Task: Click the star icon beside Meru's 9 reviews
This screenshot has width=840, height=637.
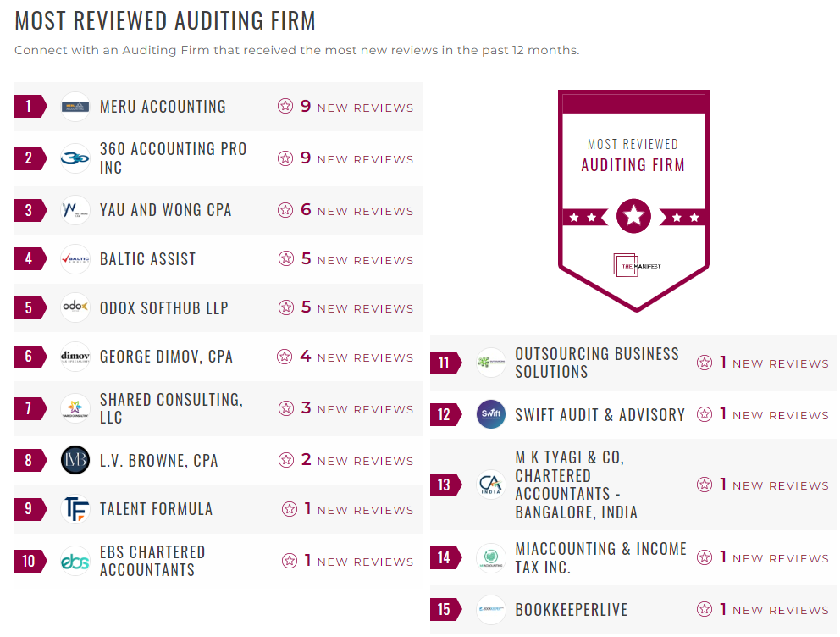Action: (x=285, y=107)
